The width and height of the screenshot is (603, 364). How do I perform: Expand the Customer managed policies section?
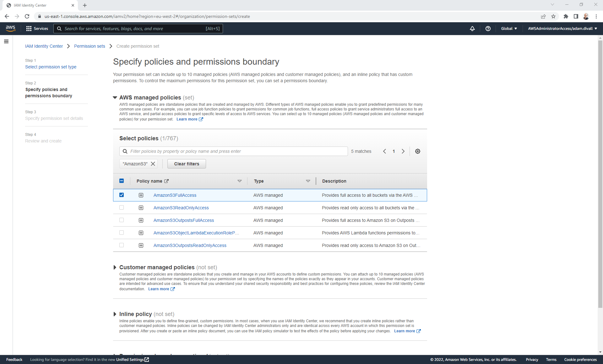[115, 267]
